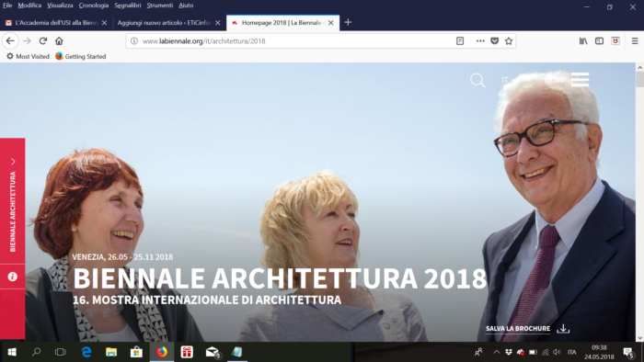Image resolution: width=644 pixels, height=362 pixels.
Task: Bookmark this page with star icon
Action: pos(509,41)
